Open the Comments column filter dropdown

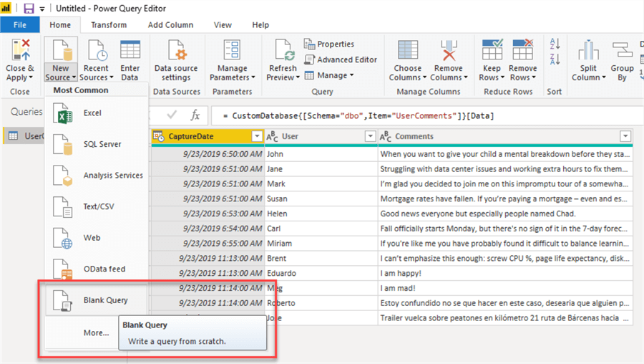tap(625, 136)
